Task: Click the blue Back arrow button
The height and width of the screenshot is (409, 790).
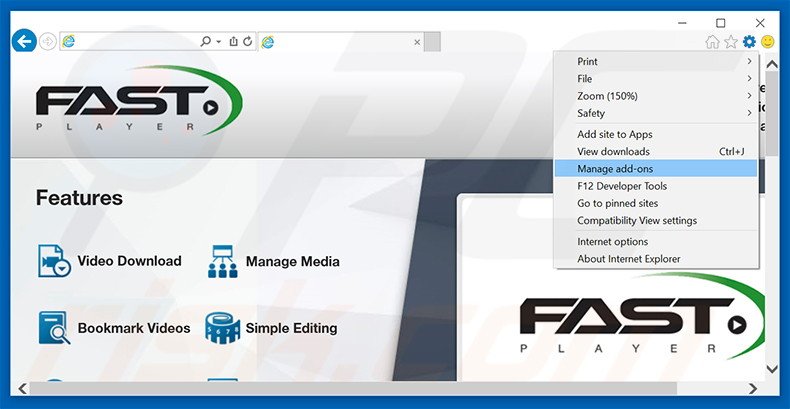Action: pos(24,41)
